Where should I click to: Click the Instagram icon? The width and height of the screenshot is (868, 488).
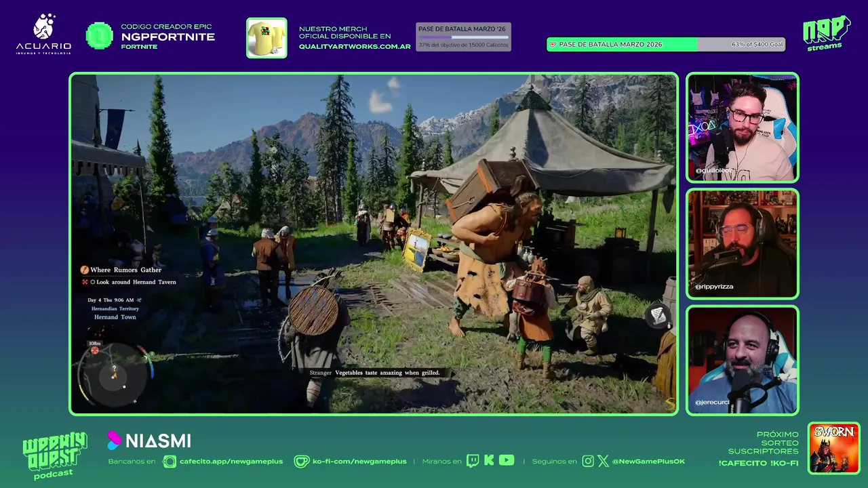[588, 461]
